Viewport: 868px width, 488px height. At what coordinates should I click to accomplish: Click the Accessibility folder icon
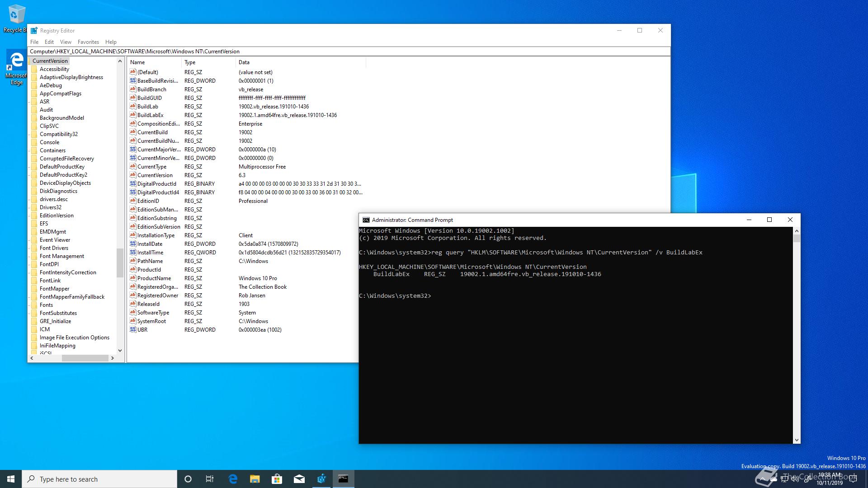pos(34,69)
